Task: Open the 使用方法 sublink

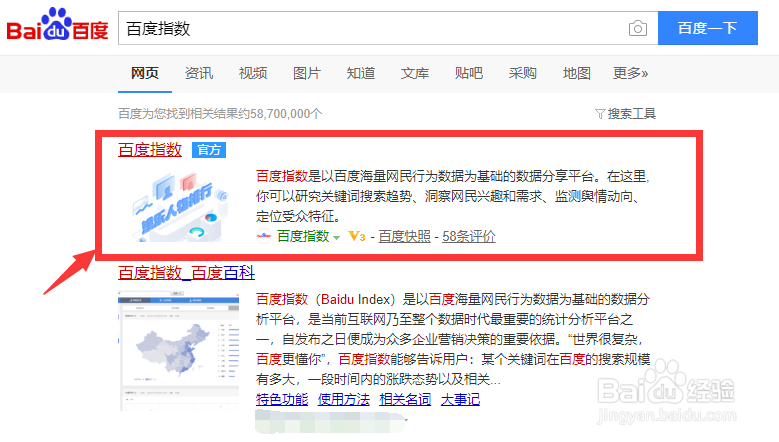Action: (344, 399)
